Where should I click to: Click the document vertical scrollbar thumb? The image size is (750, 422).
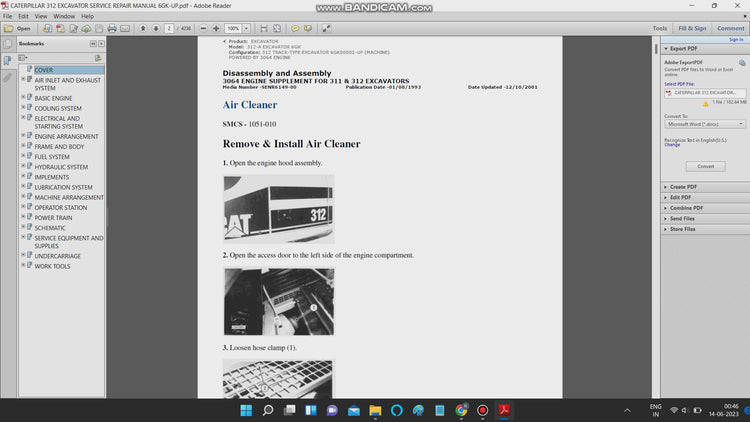(656, 48)
